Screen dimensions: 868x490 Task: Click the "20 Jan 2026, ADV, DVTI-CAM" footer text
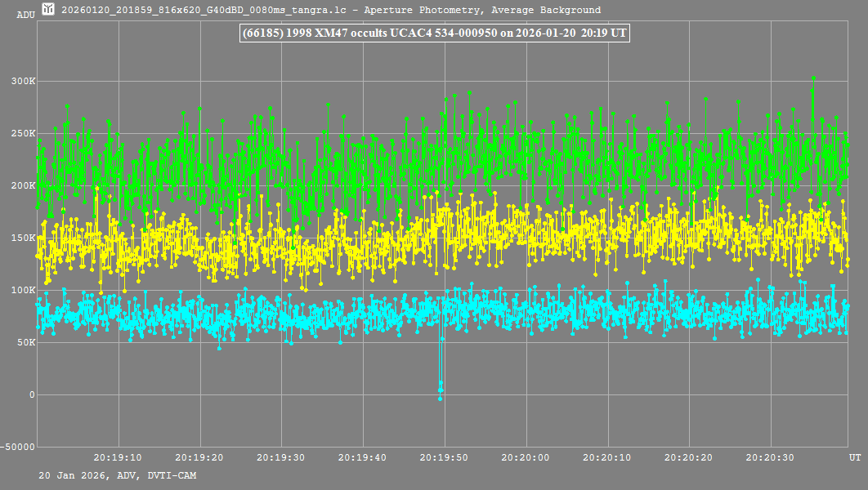pos(117,475)
